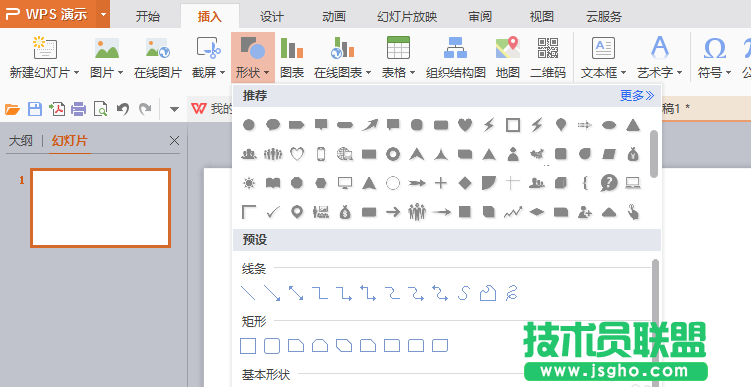Save the file with the floppy disk icon
Viewport: 751px width, 387px height.
point(34,109)
